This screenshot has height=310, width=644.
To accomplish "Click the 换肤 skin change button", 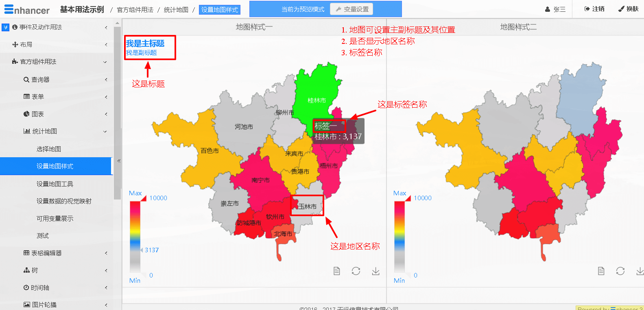I will pos(629,9).
